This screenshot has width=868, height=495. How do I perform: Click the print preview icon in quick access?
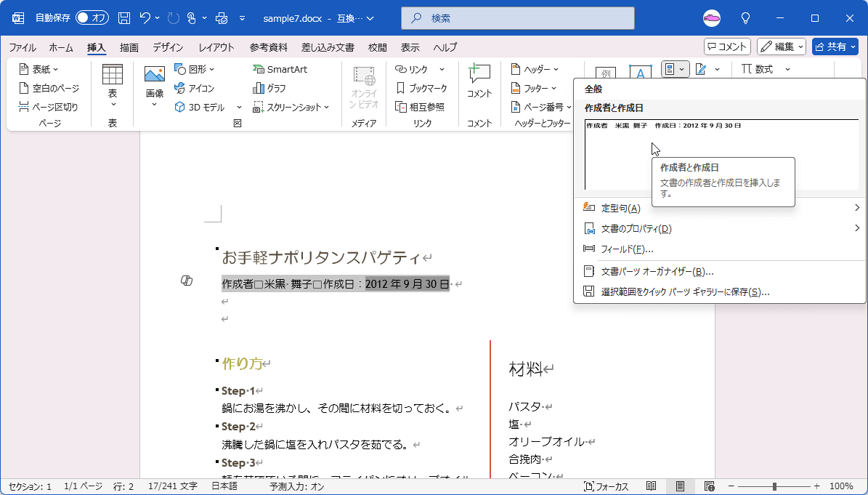point(222,18)
